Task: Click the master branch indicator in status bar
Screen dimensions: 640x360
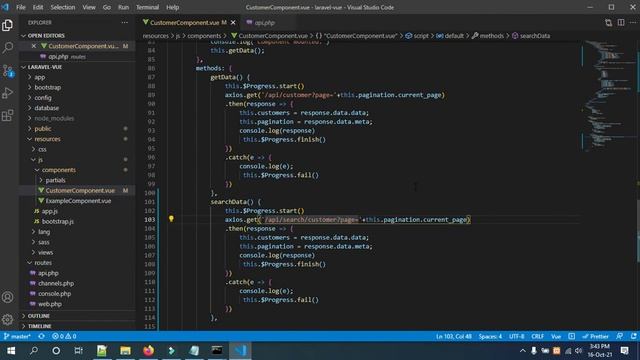Action: (x=17, y=336)
